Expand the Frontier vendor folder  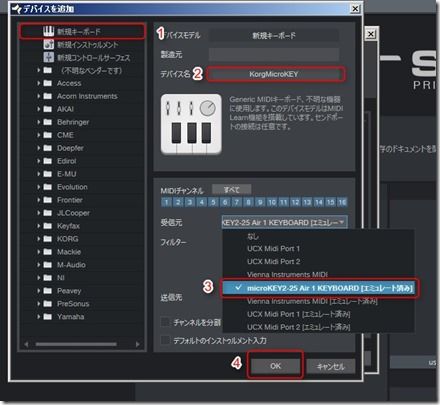click(39, 200)
